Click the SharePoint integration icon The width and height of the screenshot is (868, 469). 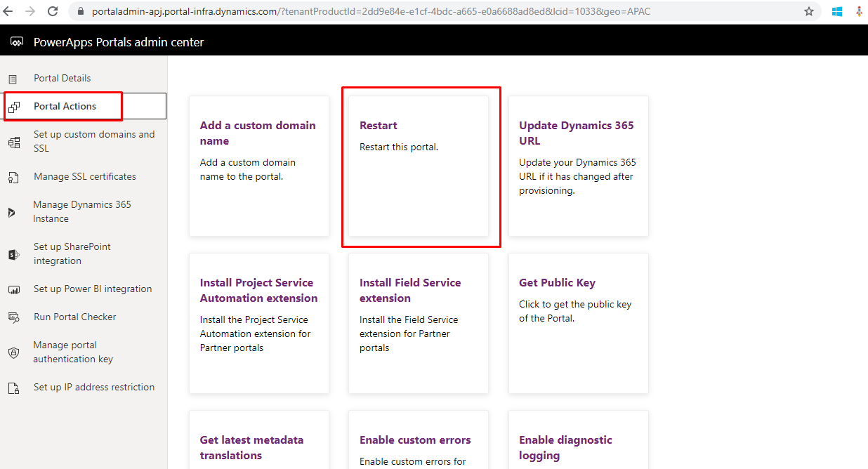pos(13,254)
